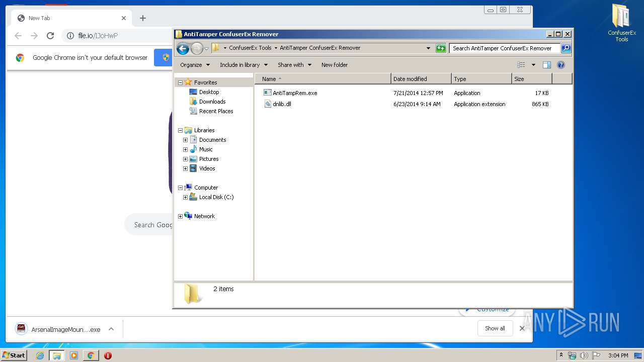
Task: Click the red Opera taskbar icon
Action: [x=108, y=355]
